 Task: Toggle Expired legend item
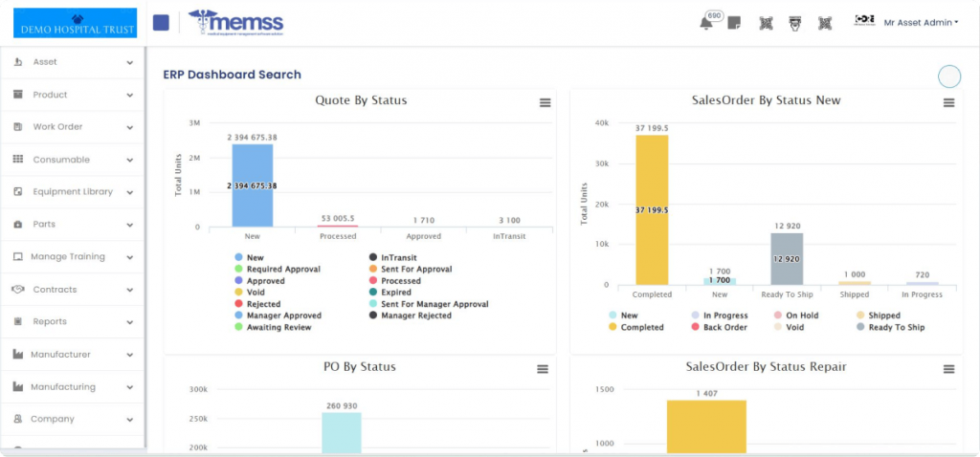click(390, 293)
